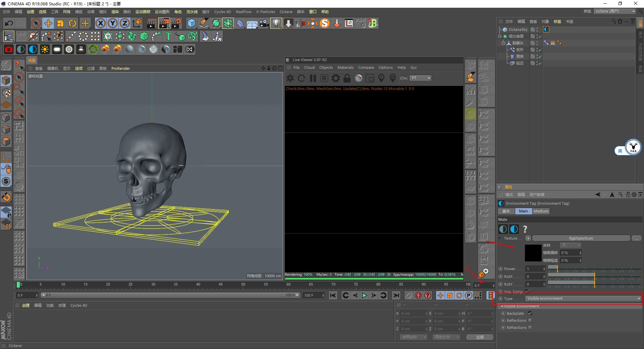Click the Undo arrow icon
Screen dimensions: 644x349
[9, 23]
